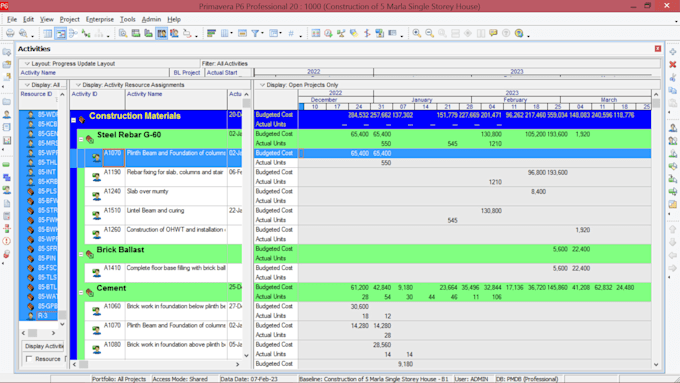Click the Print toolbar icon

coord(10,33)
